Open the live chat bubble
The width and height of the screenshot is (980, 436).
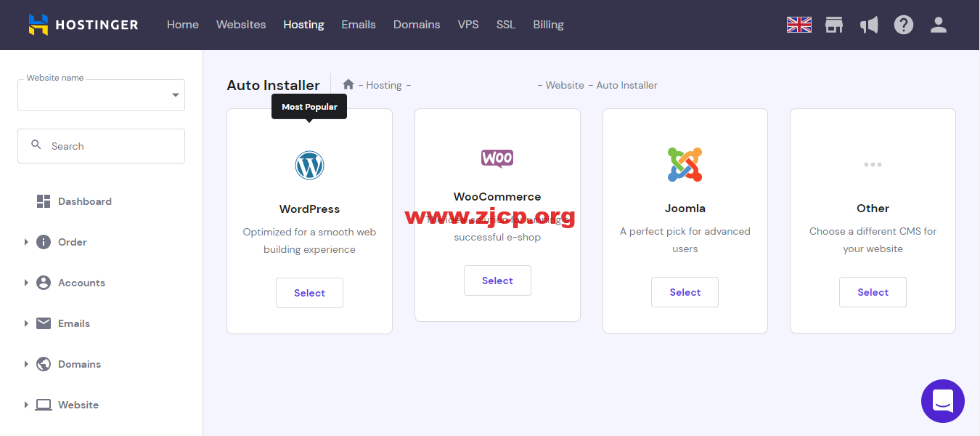coord(943,401)
